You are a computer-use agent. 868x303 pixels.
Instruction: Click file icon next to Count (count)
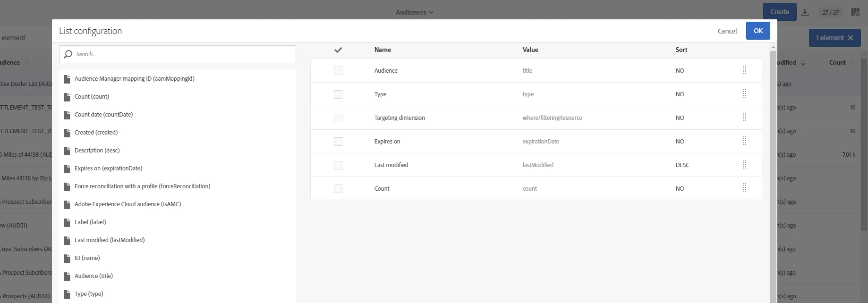(x=67, y=97)
